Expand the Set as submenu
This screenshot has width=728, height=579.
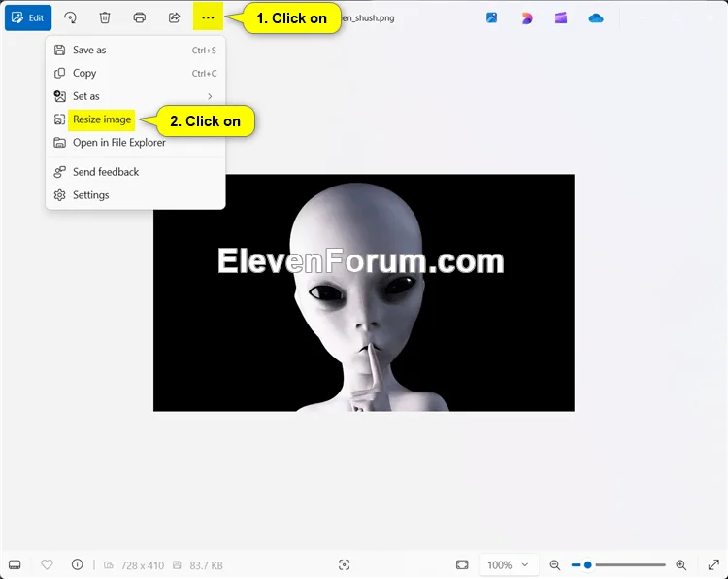[x=136, y=96]
